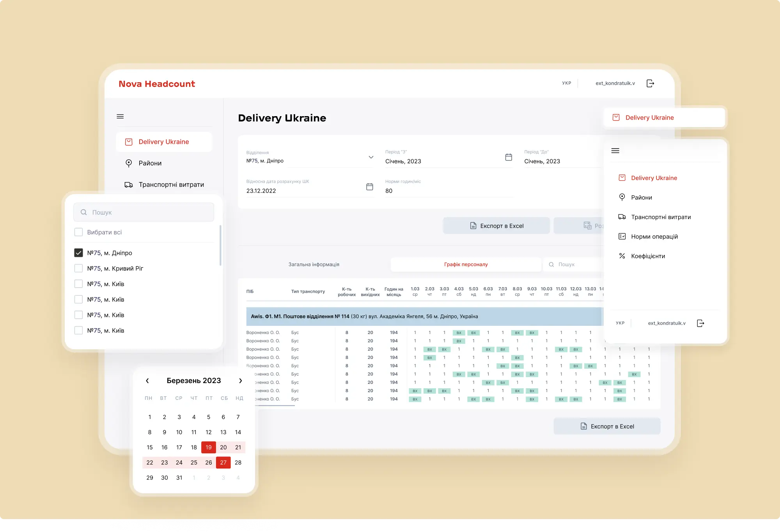This screenshot has width=780, height=532.
Task: Click the Awis. Ф1. М1. Поштове відділення № 114 group row
Action: pyautogui.click(x=424, y=316)
